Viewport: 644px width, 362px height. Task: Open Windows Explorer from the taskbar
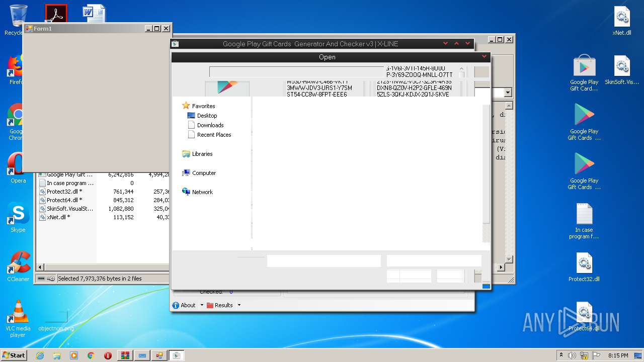pos(57,355)
